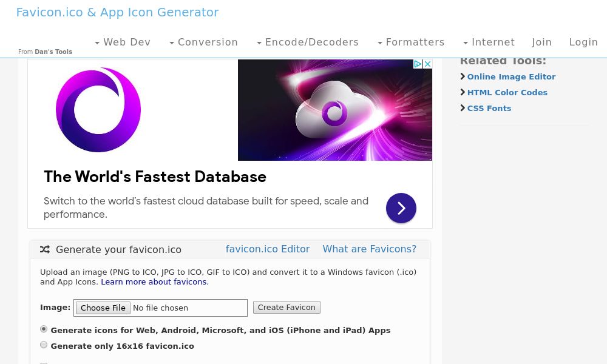Open the What are Favicons? page

tap(369, 249)
